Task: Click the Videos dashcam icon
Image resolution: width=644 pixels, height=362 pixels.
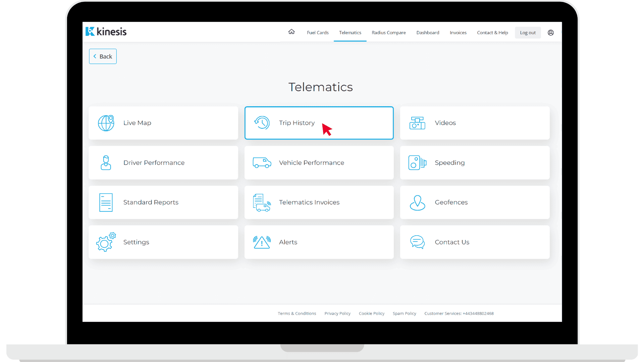Action: (x=417, y=123)
